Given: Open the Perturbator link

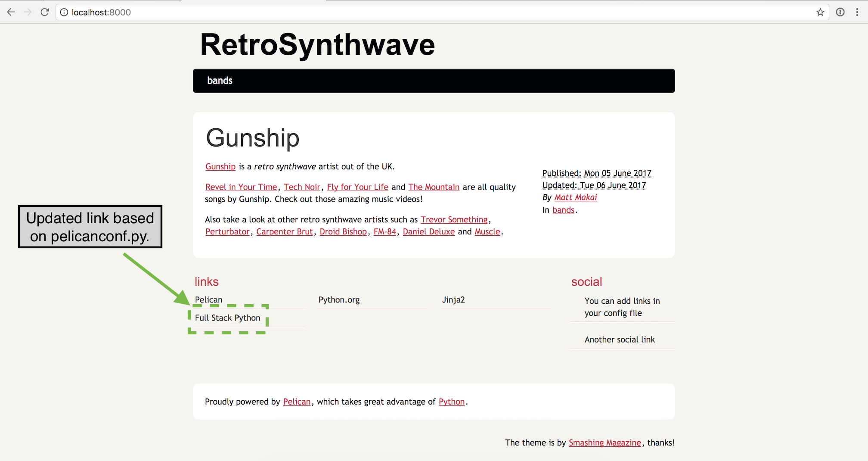Looking at the screenshot, I should (227, 232).
